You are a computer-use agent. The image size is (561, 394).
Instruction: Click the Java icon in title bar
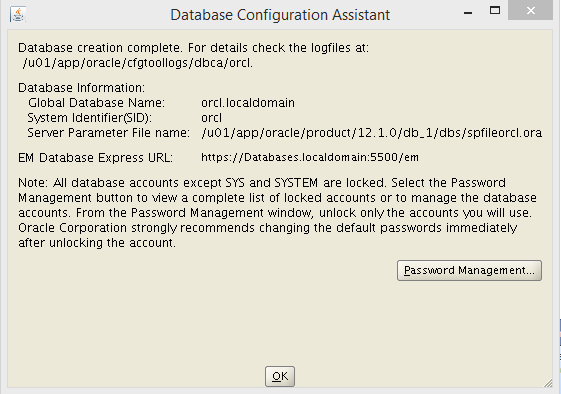18,14
